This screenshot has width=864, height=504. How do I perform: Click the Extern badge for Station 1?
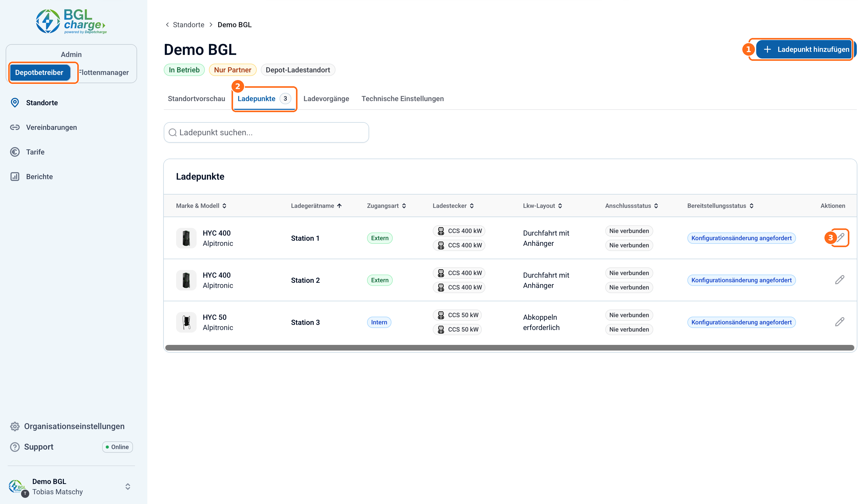(380, 238)
